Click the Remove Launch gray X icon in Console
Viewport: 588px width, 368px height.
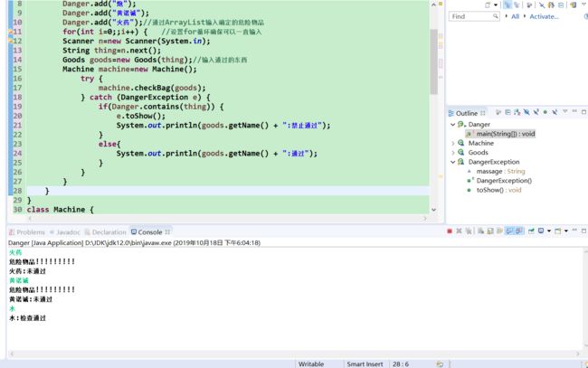(459, 231)
